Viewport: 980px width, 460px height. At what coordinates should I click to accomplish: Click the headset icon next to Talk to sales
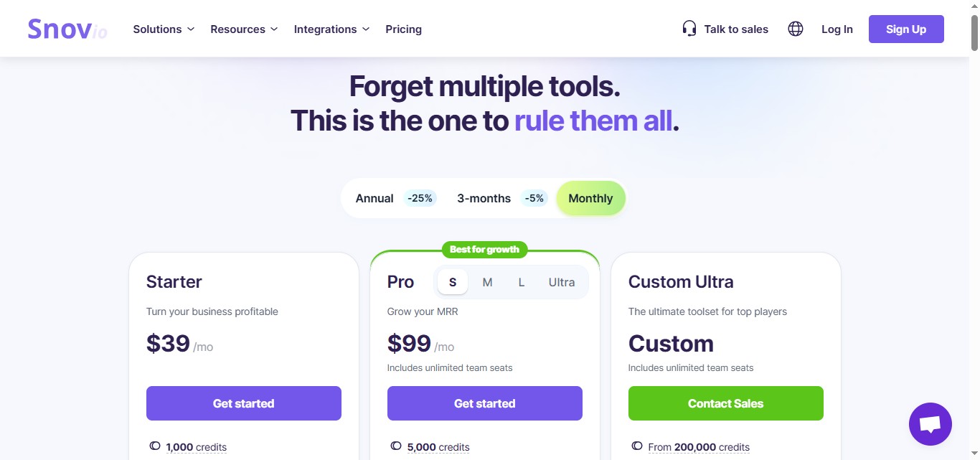(689, 28)
